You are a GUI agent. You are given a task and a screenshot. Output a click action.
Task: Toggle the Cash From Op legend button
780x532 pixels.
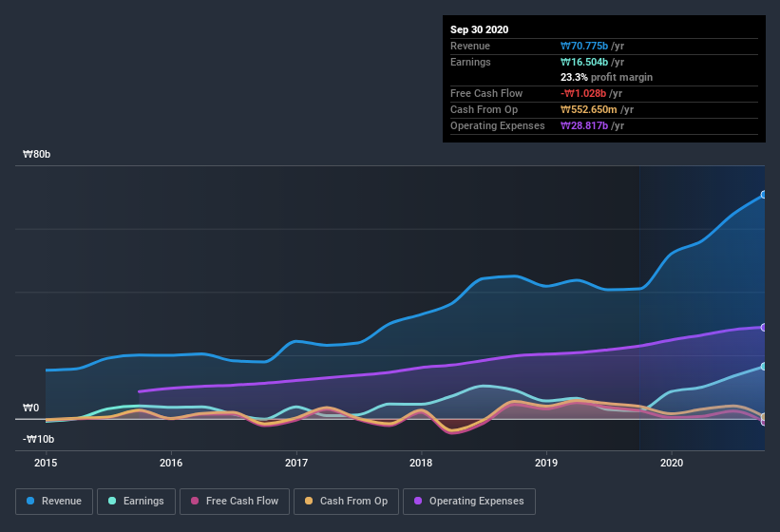[x=346, y=502]
